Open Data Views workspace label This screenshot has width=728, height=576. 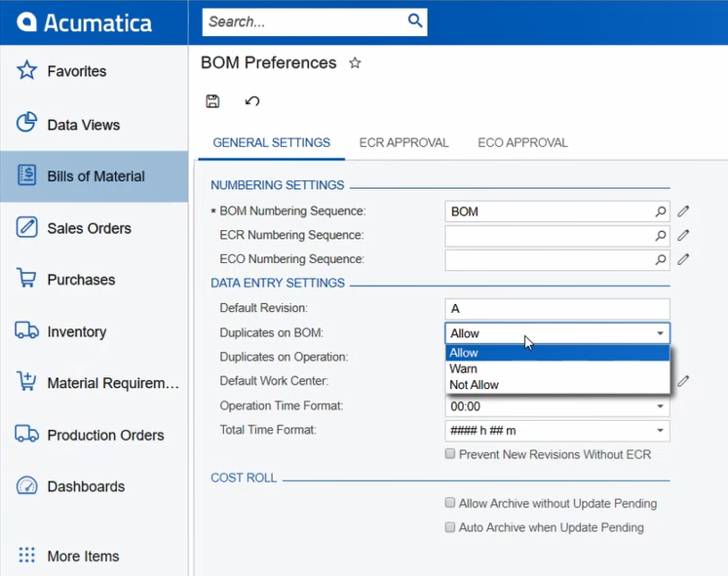84,125
